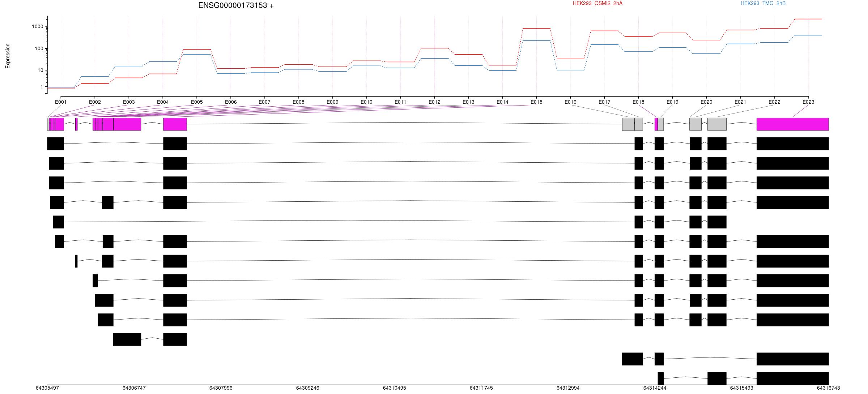This screenshot has height=394, width=868.
Task: Click exon label E004
Action: pyautogui.click(x=163, y=102)
